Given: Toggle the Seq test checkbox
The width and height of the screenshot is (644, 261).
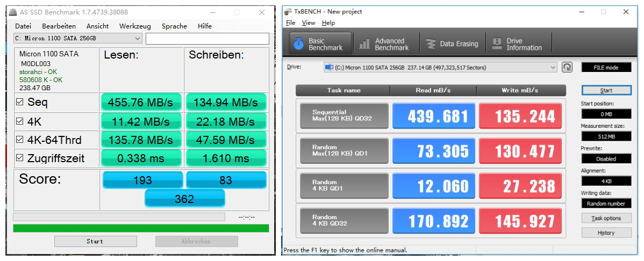Looking at the screenshot, I should click(20, 103).
